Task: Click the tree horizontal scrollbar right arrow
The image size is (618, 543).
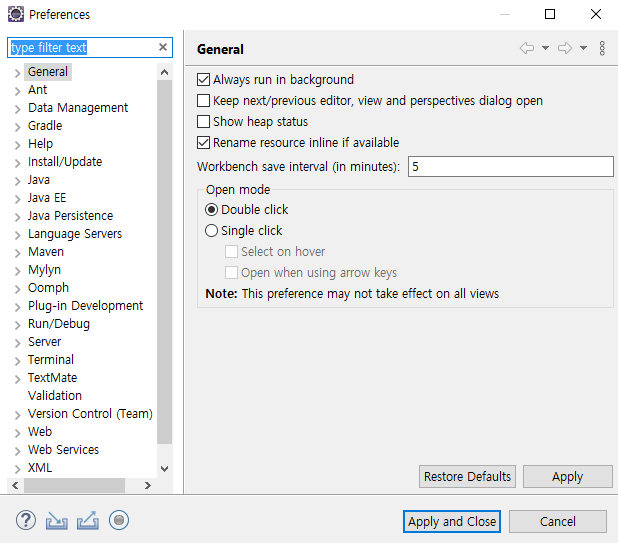Action: point(148,485)
